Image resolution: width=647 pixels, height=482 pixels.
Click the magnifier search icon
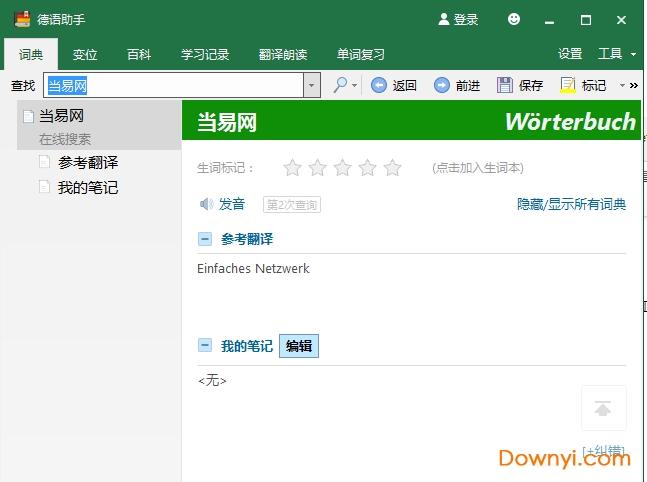(341, 86)
